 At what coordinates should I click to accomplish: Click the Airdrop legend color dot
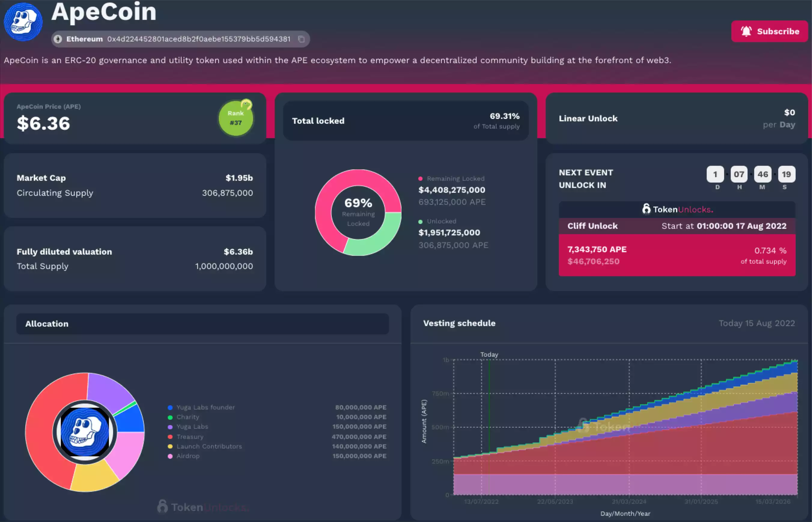[x=170, y=456]
